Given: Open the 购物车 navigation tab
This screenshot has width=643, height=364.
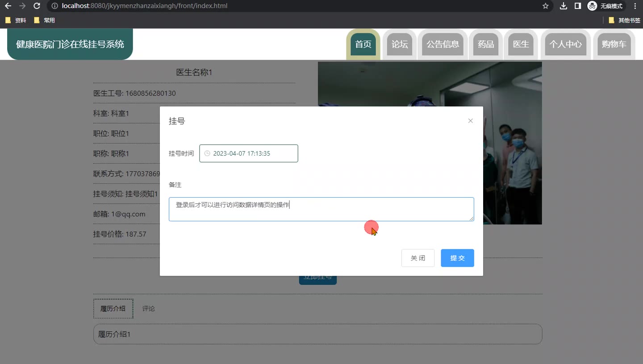Looking at the screenshot, I should pos(614,44).
